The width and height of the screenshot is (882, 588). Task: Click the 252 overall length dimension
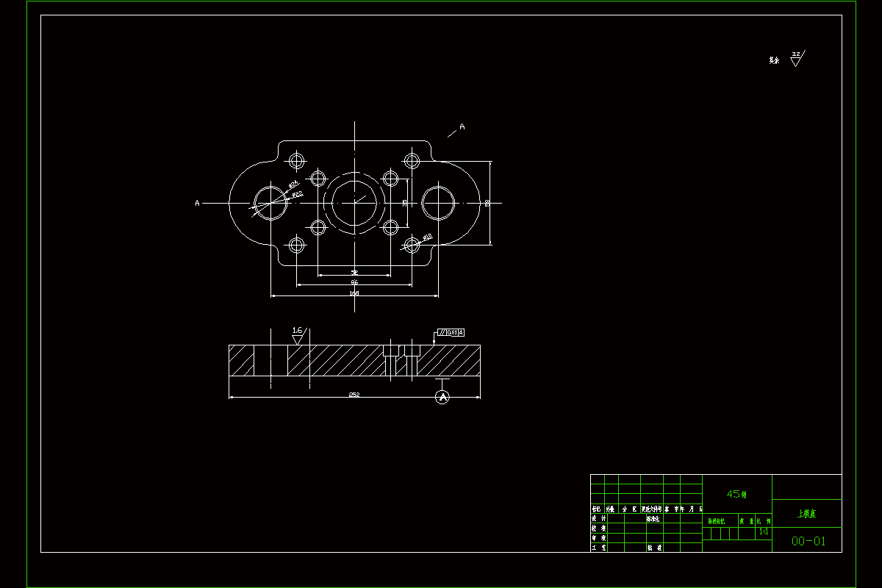[354, 395]
